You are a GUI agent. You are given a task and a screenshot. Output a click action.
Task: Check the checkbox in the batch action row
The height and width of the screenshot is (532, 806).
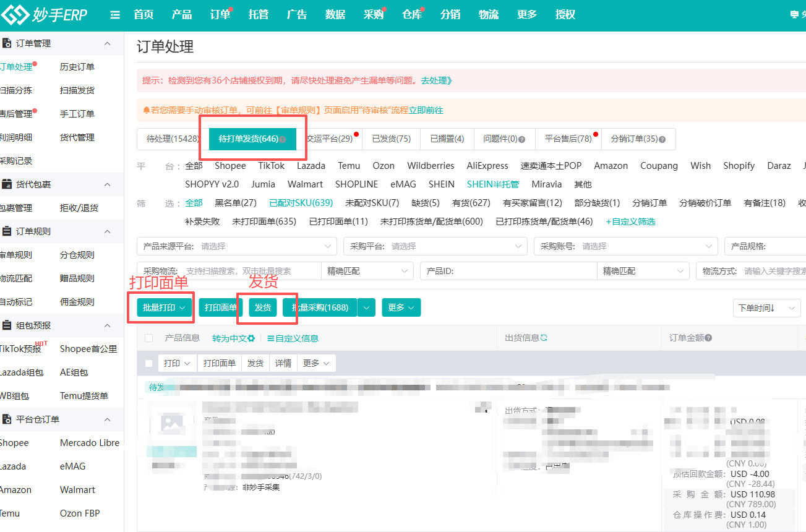click(148, 363)
